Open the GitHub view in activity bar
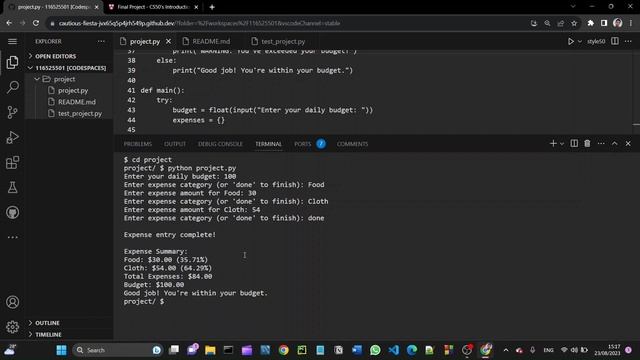Viewport: 640px width, 360px height. (13, 212)
